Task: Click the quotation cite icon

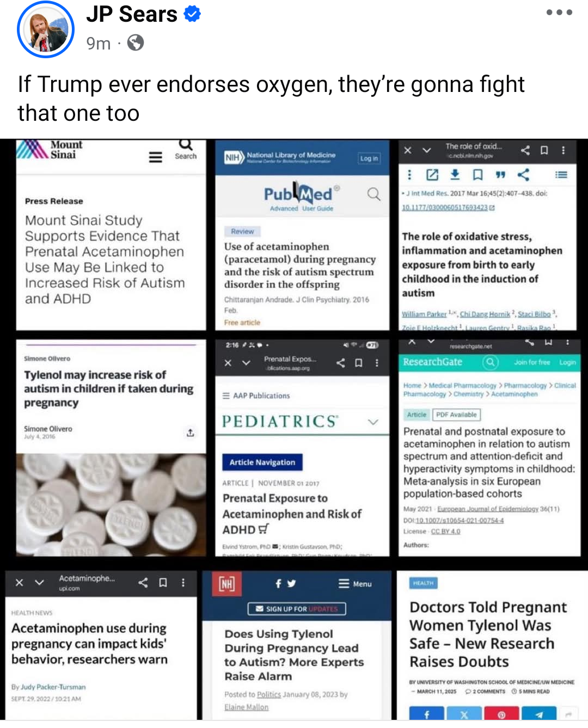Action: click(x=500, y=175)
